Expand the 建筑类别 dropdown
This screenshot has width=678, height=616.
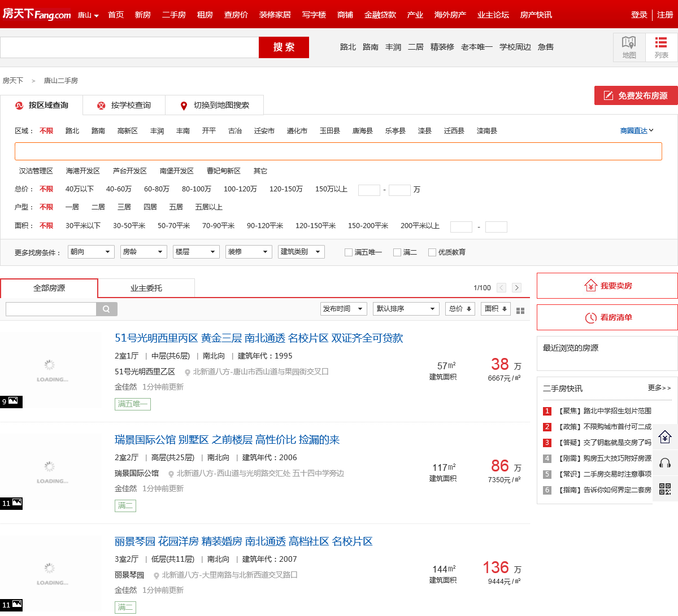point(301,252)
